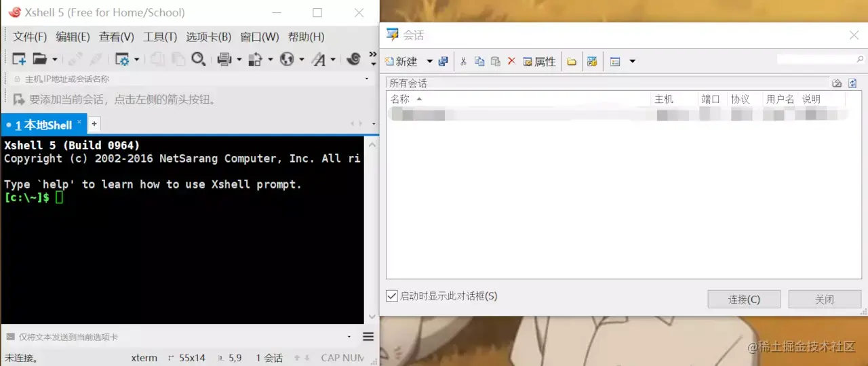Click the color scheme icon in Xshell toolbar
This screenshot has width=868, height=366.
pos(256,60)
